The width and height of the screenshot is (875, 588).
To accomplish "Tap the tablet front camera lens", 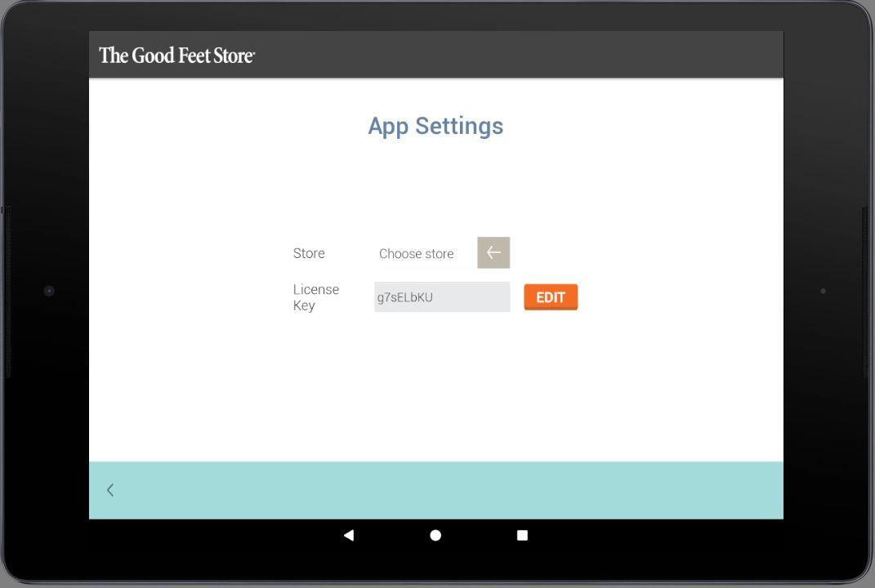I will point(49,291).
